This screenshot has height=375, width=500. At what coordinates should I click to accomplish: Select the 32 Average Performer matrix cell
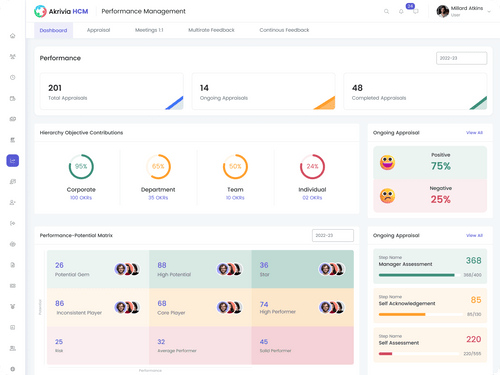click(200, 345)
